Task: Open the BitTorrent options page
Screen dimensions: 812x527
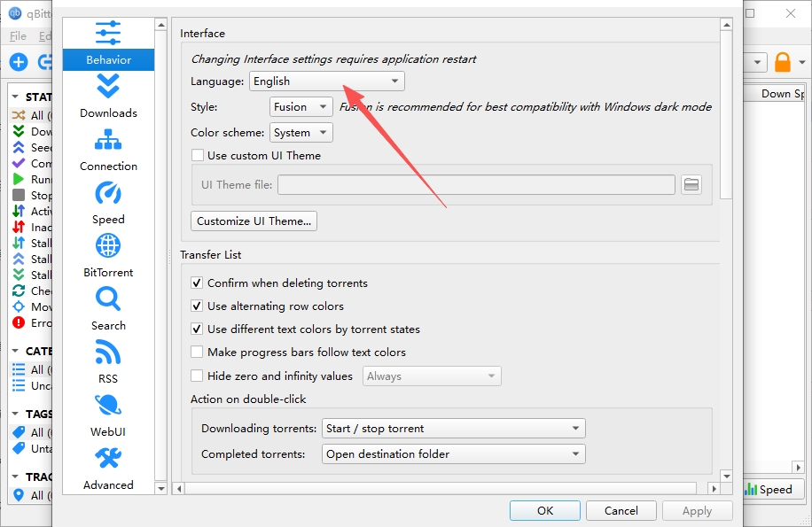Action: coord(108,257)
